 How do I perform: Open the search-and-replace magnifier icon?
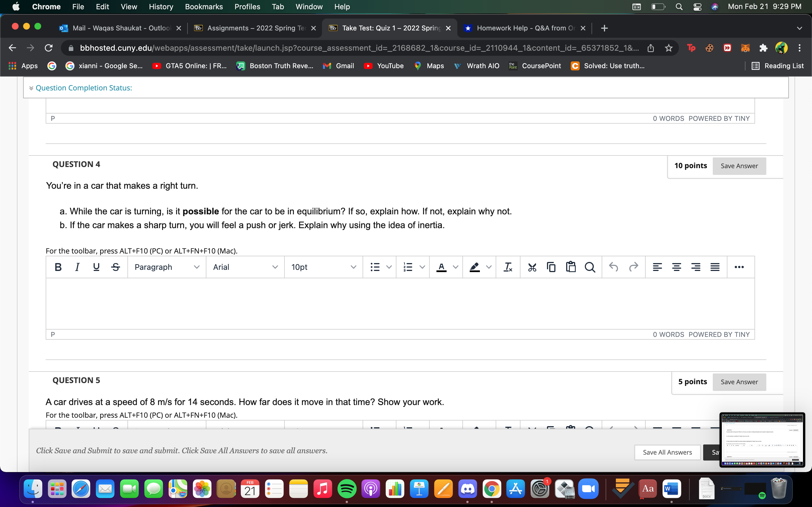(x=590, y=267)
